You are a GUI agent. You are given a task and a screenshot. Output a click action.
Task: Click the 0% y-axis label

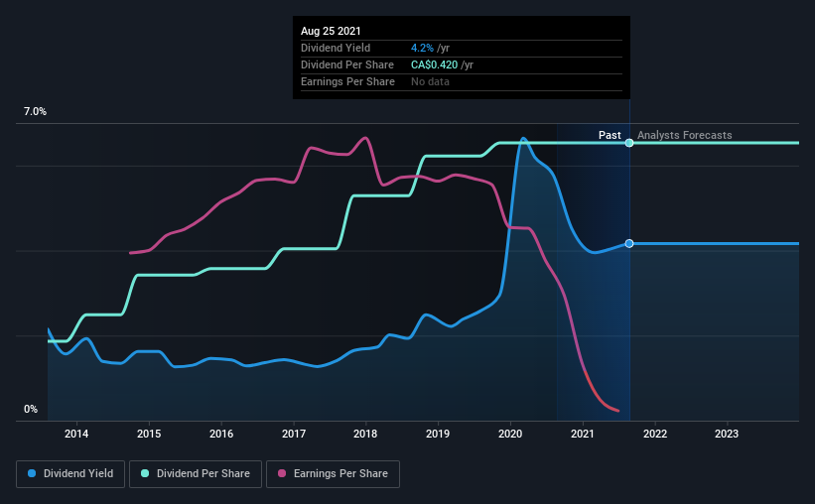[x=31, y=410]
